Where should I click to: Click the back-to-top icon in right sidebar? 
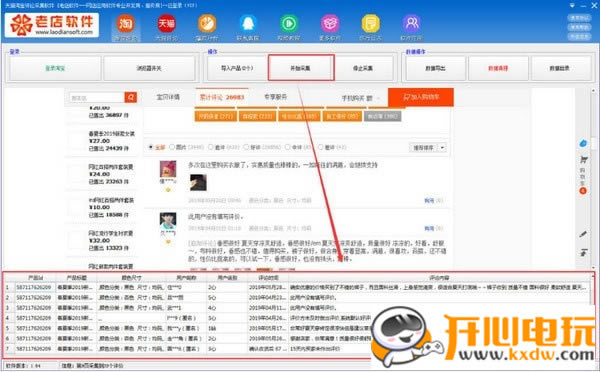[x=583, y=252]
